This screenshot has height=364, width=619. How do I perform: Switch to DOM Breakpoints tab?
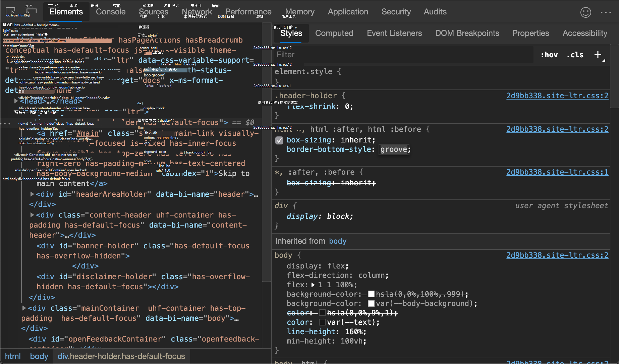click(x=467, y=33)
